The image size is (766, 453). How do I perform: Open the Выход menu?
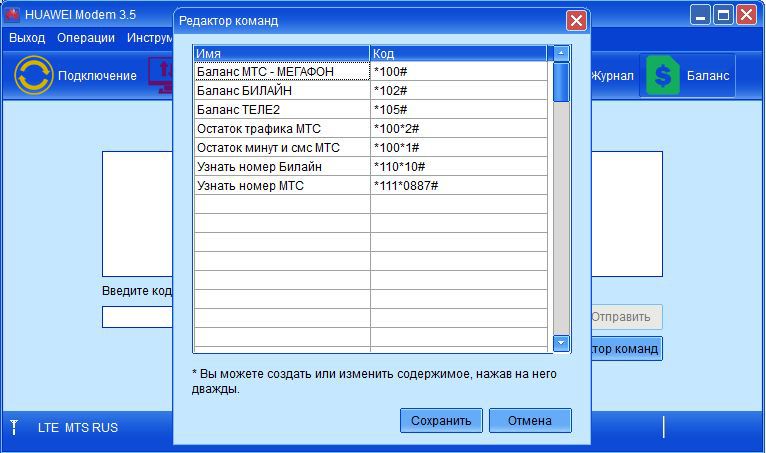click(x=27, y=38)
